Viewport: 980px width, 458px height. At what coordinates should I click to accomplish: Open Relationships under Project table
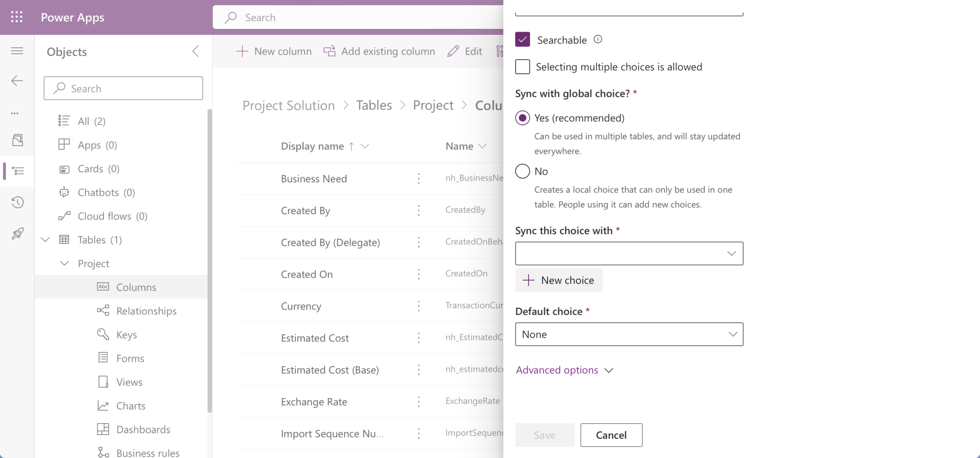tap(146, 311)
